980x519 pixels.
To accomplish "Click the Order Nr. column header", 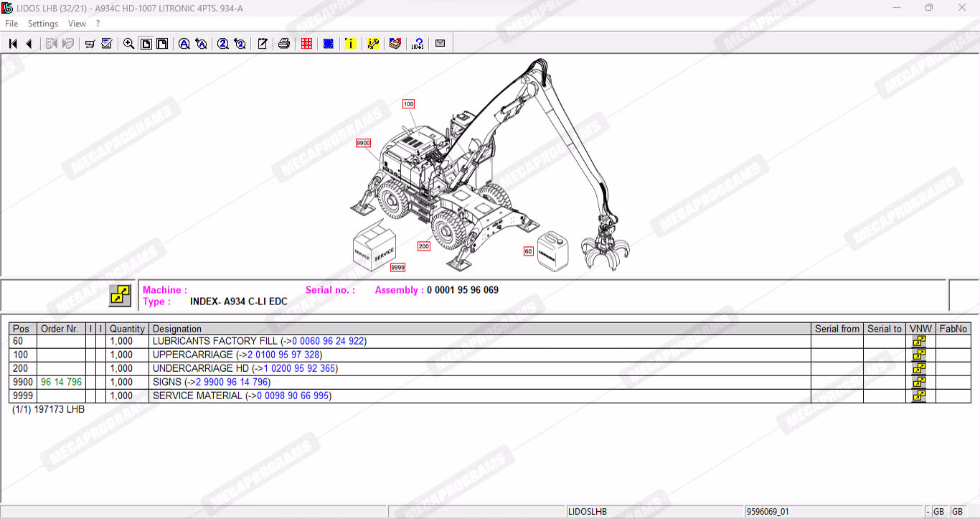I will click(x=61, y=329).
